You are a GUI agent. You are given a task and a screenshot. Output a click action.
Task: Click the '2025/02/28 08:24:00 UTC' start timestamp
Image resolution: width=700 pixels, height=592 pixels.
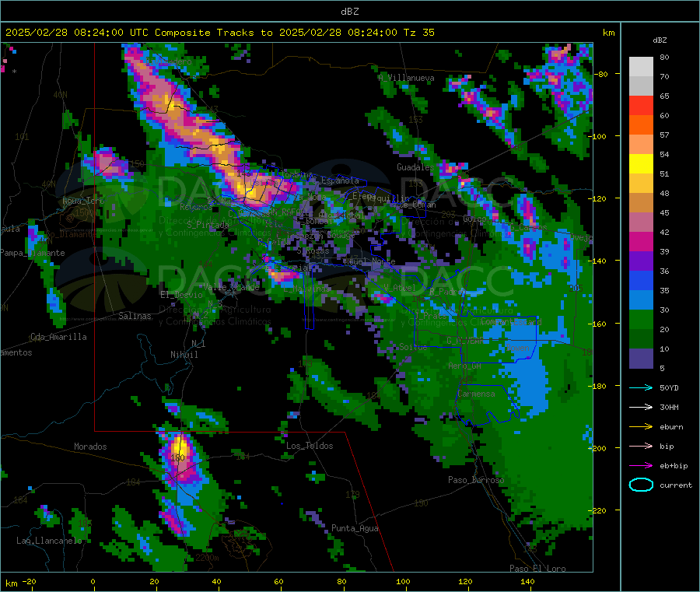tap(71, 33)
